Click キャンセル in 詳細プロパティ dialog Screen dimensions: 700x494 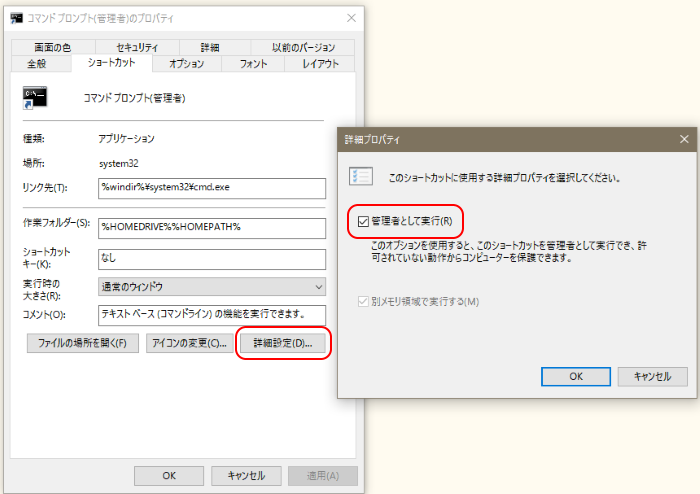(x=652, y=377)
